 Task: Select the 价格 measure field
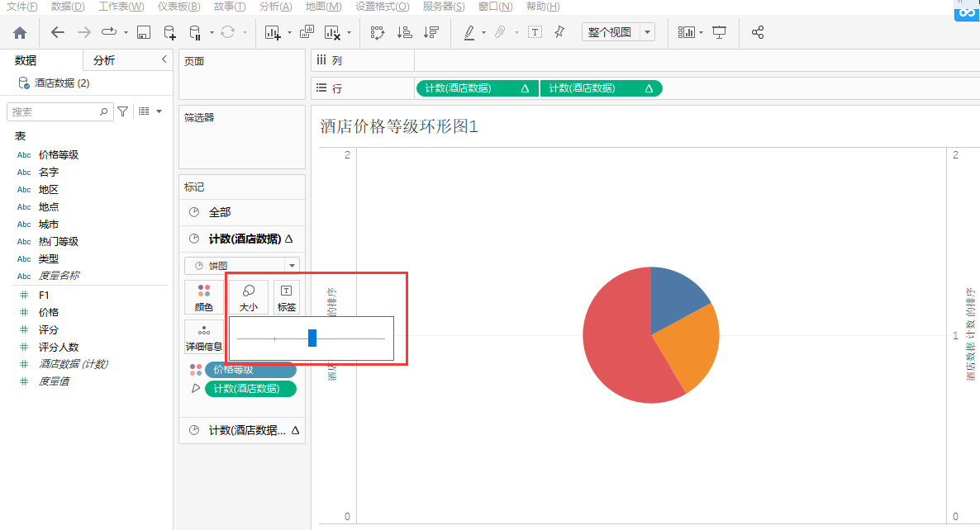48,312
